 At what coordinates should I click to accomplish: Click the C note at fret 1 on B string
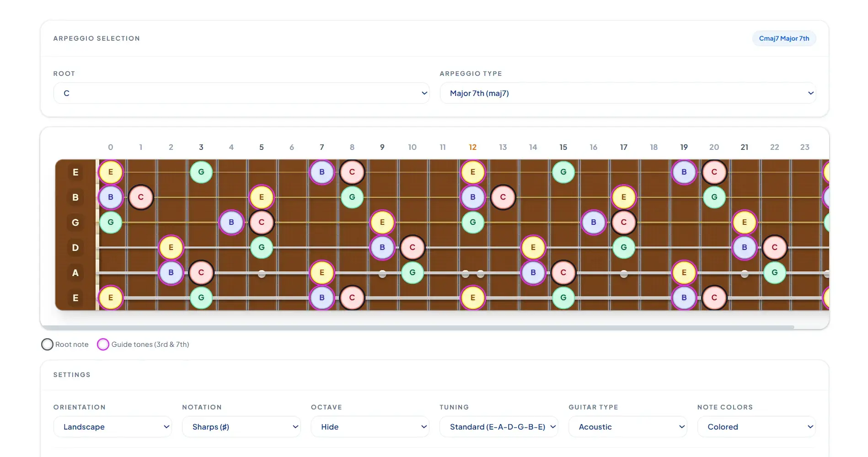coord(141,197)
